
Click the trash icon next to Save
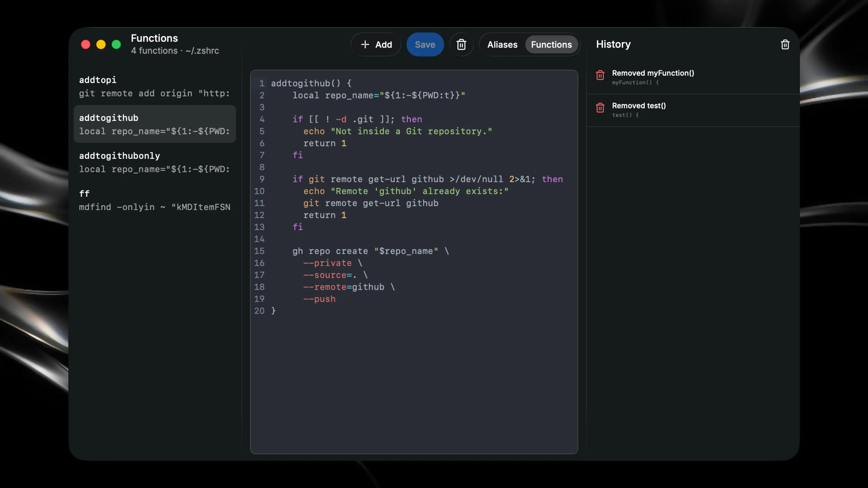[461, 44]
